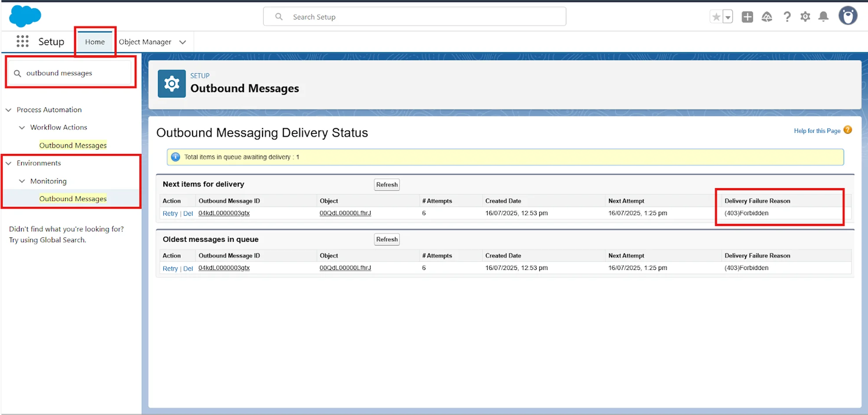Open the Favorites list dropdown arrow
This screenshot has height=415, width=868.
point(728,17)
